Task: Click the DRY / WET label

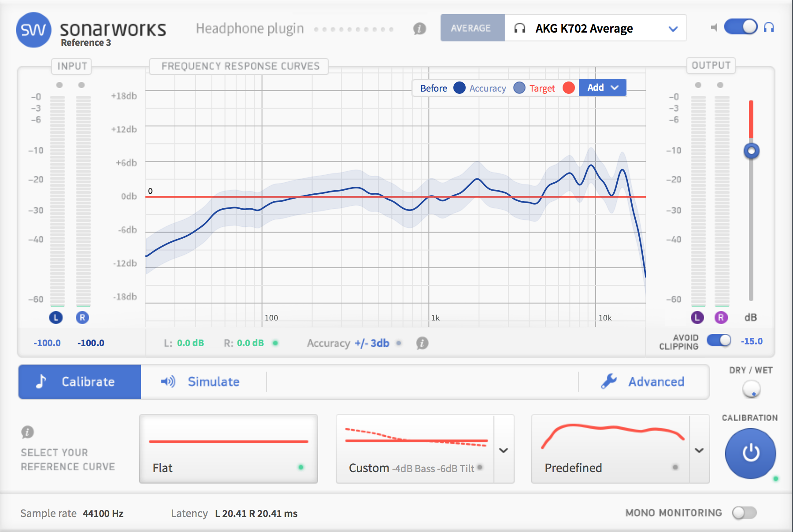Action: [x=751, y=370]
